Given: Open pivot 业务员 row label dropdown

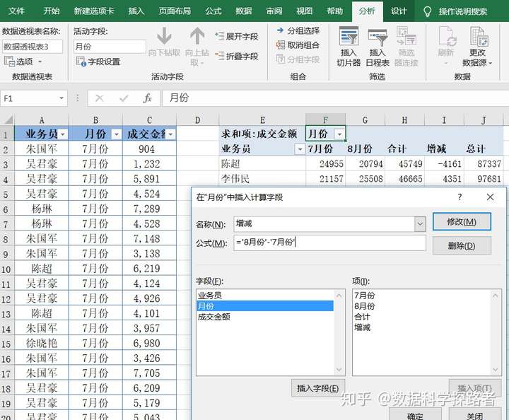Looking at the screenshot, I should (x=300, y=149).
